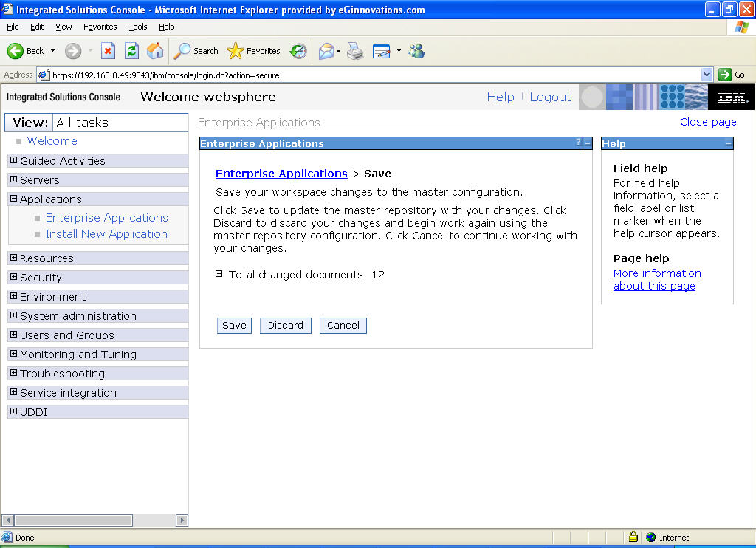Minimize the Enterprise Applications portlet

tap(588, 143)
